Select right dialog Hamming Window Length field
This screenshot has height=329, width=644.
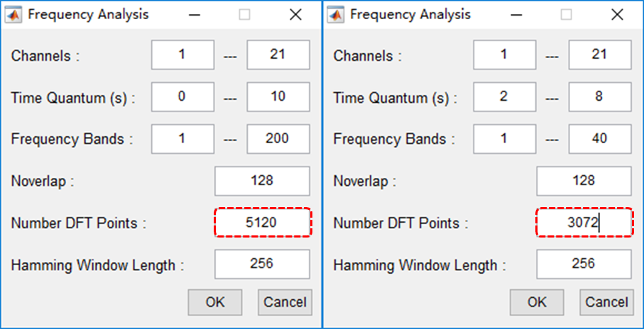[x=584, y=264]
